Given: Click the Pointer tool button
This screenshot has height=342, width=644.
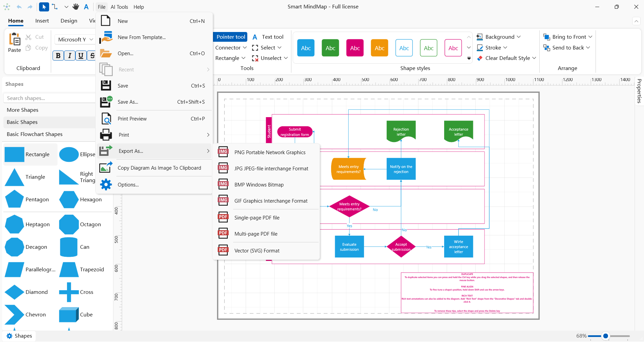Looking at the screenshot, I should pos(230,37).
